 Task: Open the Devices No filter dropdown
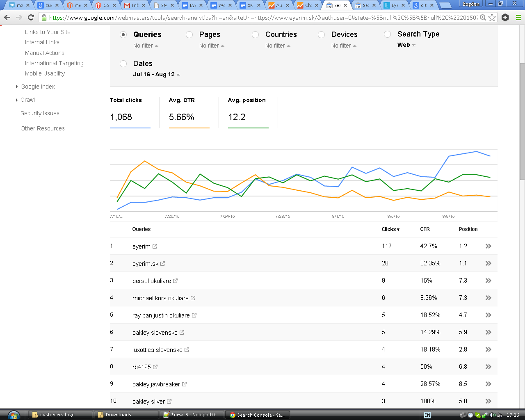click(344, 46)
